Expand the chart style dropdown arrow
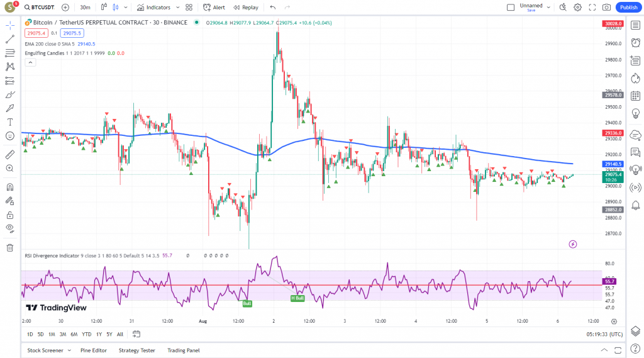Viewport: 644px width, 358px height. pos(126,8)
